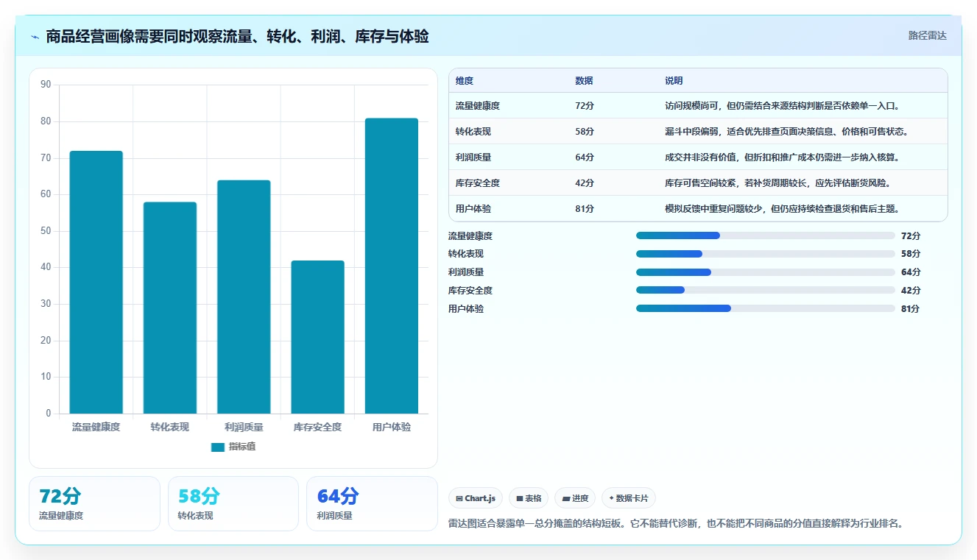The height and width of the screenshot is (560, 977).
Task: Click the 库存安全度 progress bar
Action: (765, 291)
